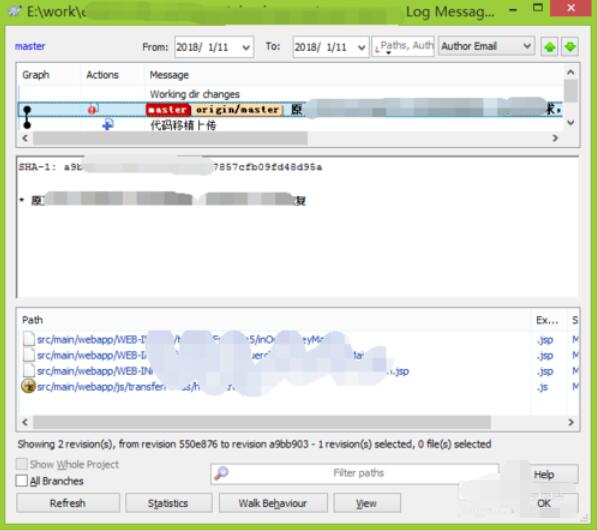The height and width of the screenshot is (530, 597).
Task: Click the master branch link
Action: click(x=30, y=46)
